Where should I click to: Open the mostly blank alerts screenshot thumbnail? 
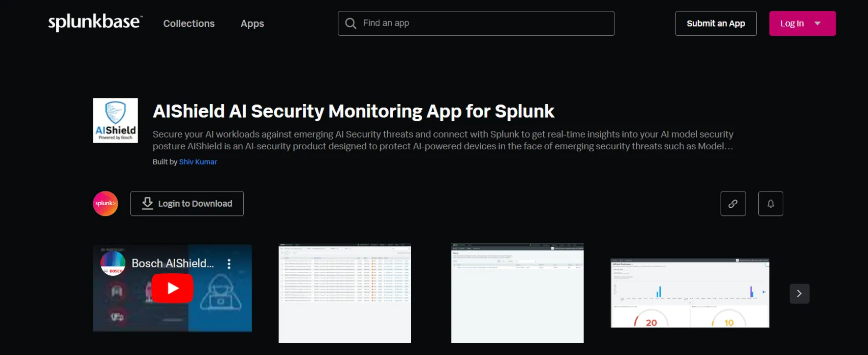(x=517, y=293)
